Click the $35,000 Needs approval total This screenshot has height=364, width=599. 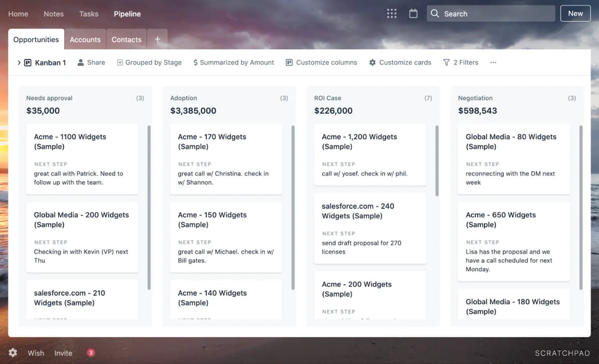point(43,111)
